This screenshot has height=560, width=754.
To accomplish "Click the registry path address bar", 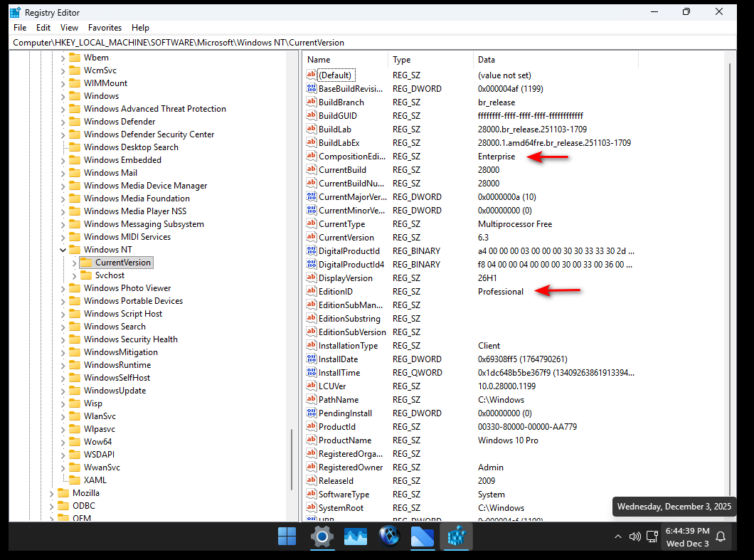I will [372, 42].
